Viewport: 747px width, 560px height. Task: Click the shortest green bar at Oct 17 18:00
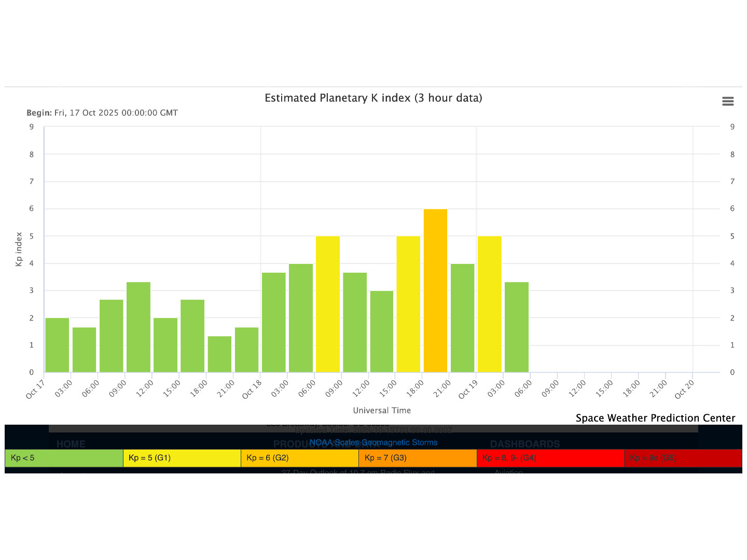219,354
